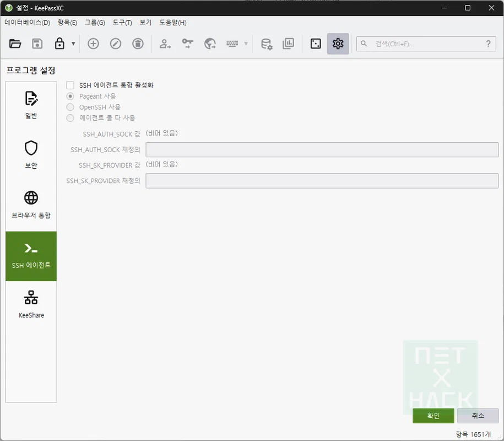
Task: Expand the lock button dropdown arrow
Action: (73, 44)
